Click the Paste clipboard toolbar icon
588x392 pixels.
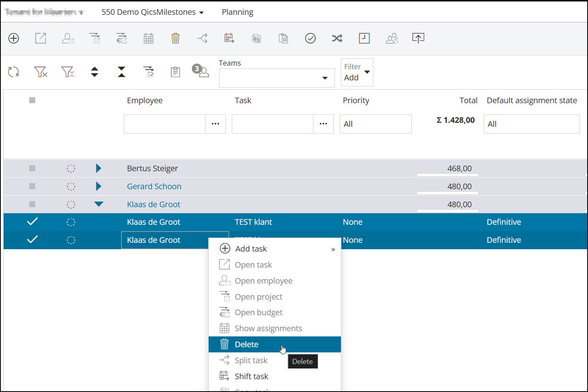[283, 38]
